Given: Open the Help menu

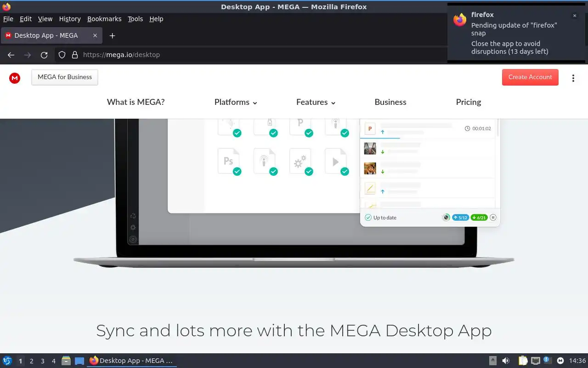Looking at the screenshot, I should tap(156, 19).
